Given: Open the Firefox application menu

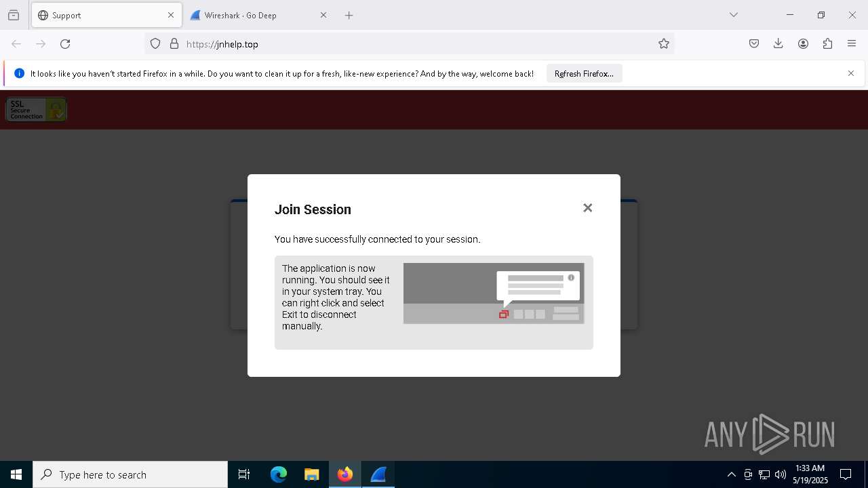Looking at the screenshot, I should pyautogui.click(x=852, y=44).
